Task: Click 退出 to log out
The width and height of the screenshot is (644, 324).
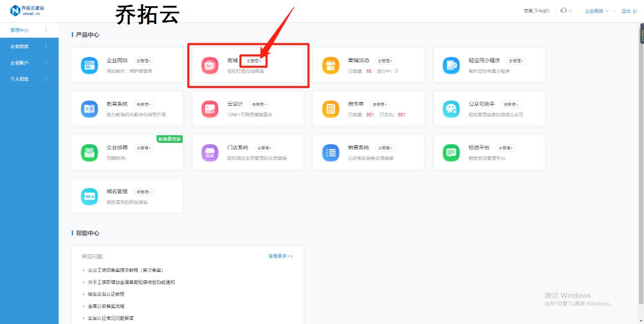Action: pyautogui.click(x=629, y=10)
